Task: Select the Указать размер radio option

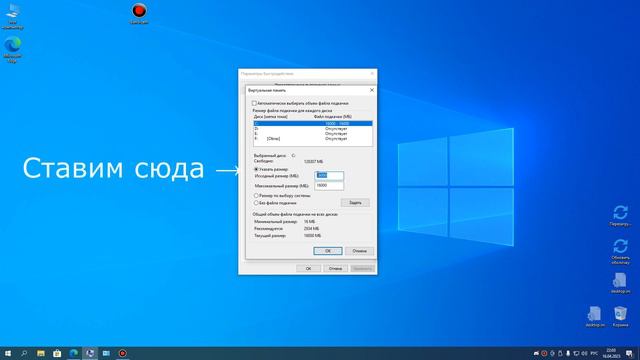Action: pyautogui.click(x=256, y=169)
